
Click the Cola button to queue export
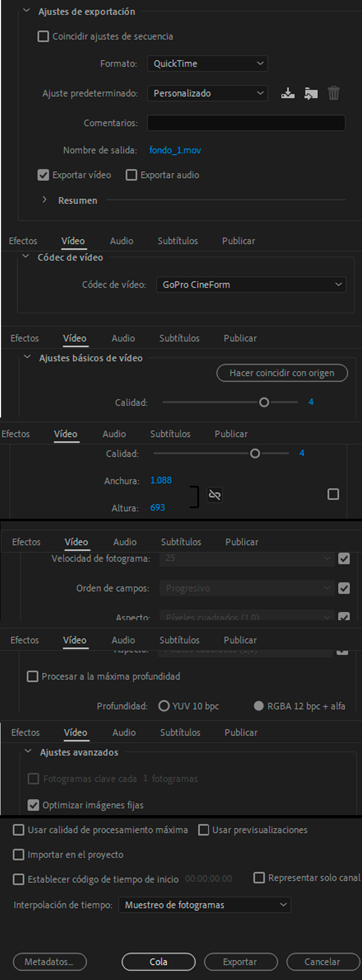(158, 962)
